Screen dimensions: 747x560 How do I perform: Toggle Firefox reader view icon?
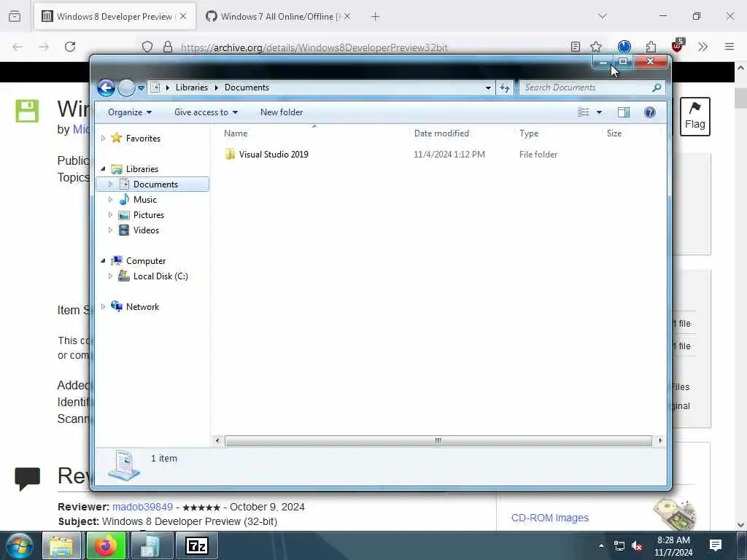(x=576, y=47)
